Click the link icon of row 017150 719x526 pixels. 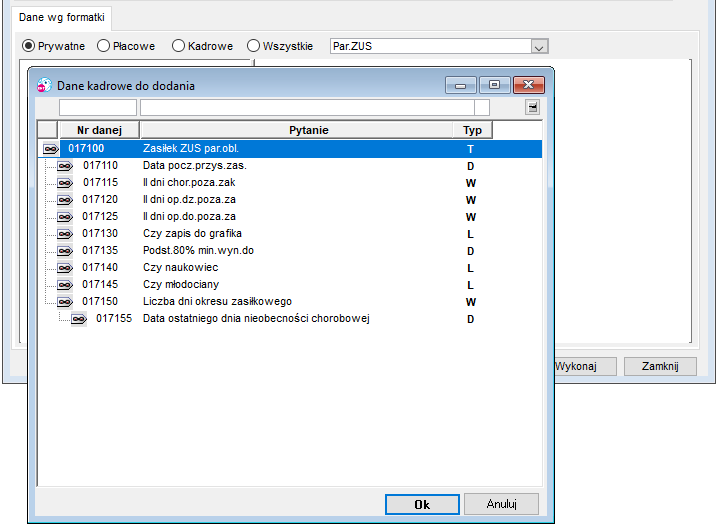[x=65, y=302]
